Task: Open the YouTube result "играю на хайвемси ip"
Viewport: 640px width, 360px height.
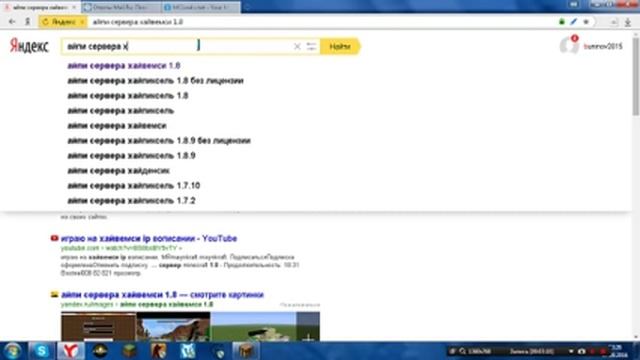Action: [x=149, y=238]
